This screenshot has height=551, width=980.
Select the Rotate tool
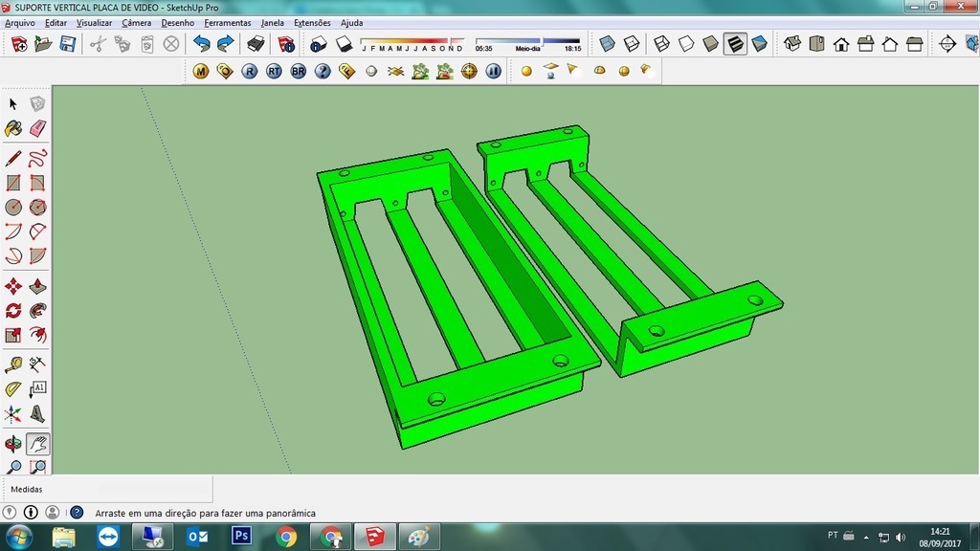13,310
